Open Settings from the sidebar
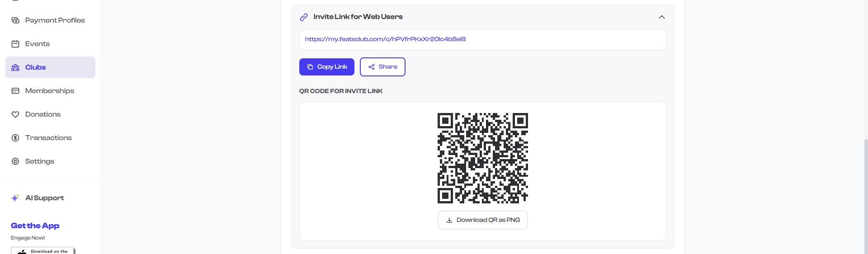 (x=50, y=161)
